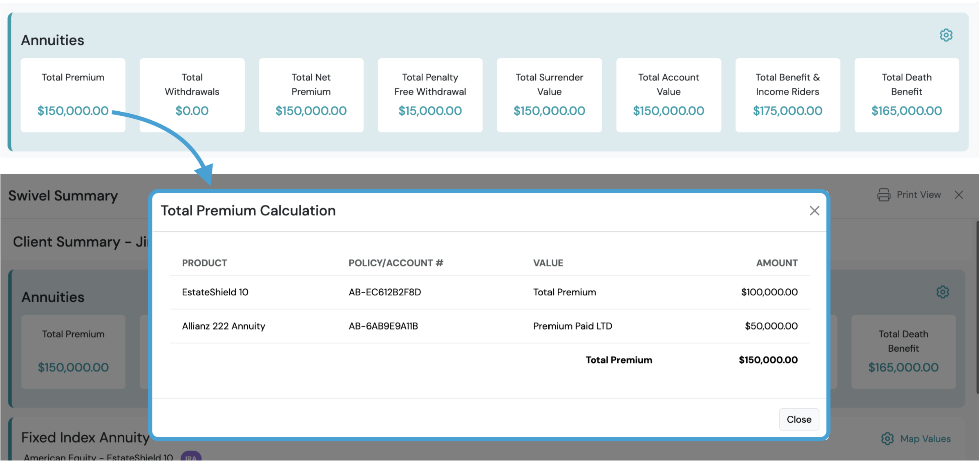Click Total Premium $150,000.00 value in top card

click(73, 111)
